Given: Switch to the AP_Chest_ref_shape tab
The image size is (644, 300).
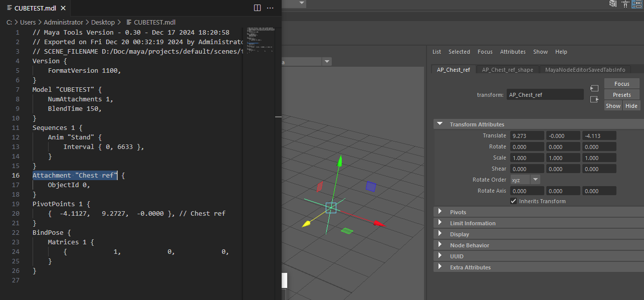Looking at the screenshot, I should tap(507, 70).
